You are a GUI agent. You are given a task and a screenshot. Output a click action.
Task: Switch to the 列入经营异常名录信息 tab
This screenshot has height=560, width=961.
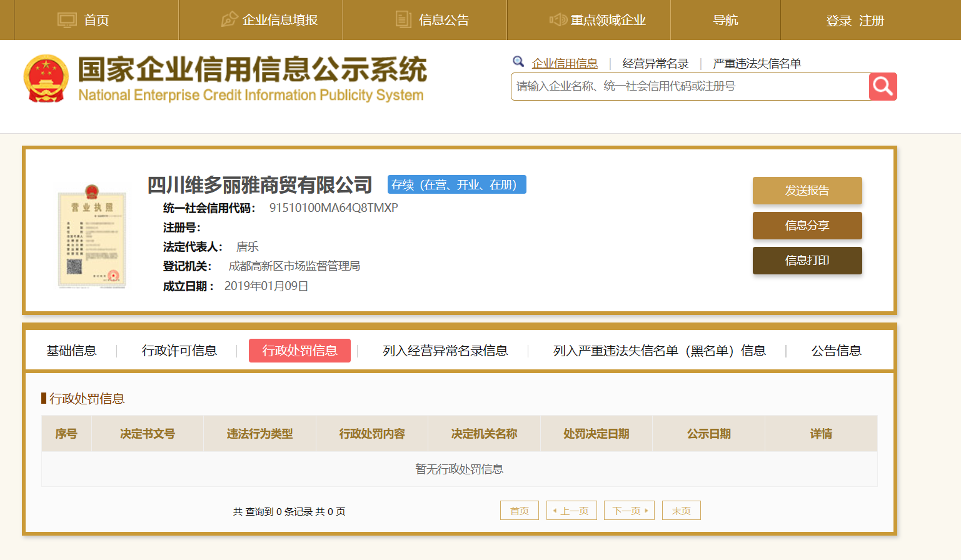point(445,351)
